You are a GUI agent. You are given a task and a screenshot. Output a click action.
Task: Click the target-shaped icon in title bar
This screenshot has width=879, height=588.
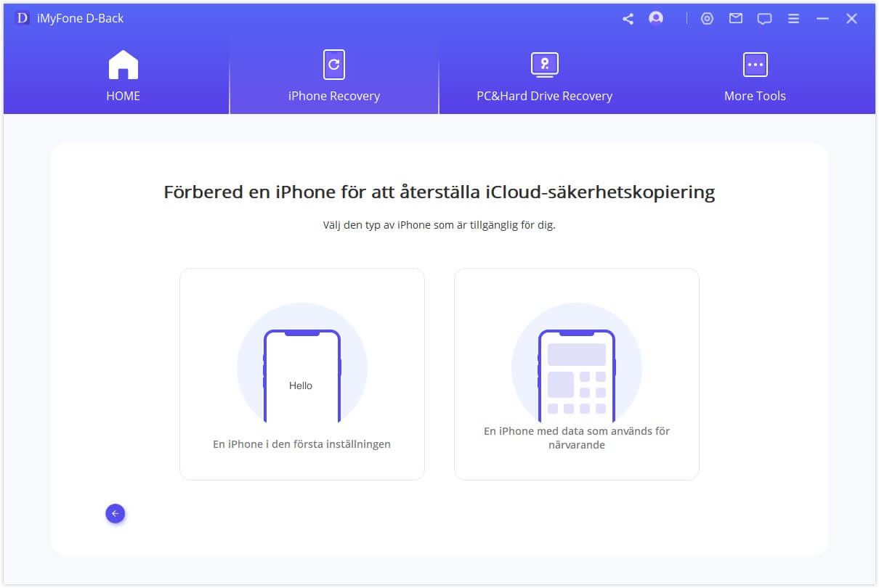[707, 19]
